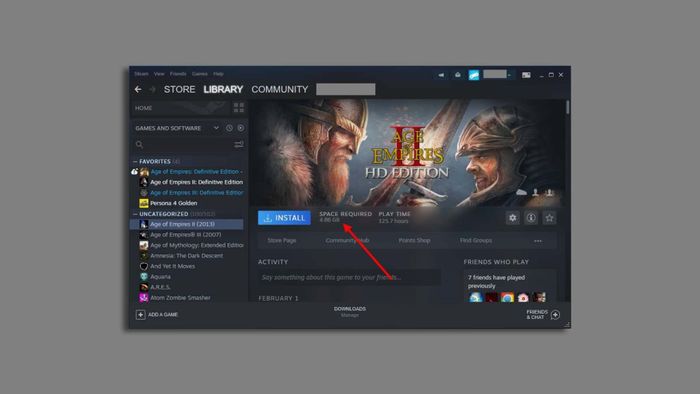Open the Store Page link

click(282, 241)
